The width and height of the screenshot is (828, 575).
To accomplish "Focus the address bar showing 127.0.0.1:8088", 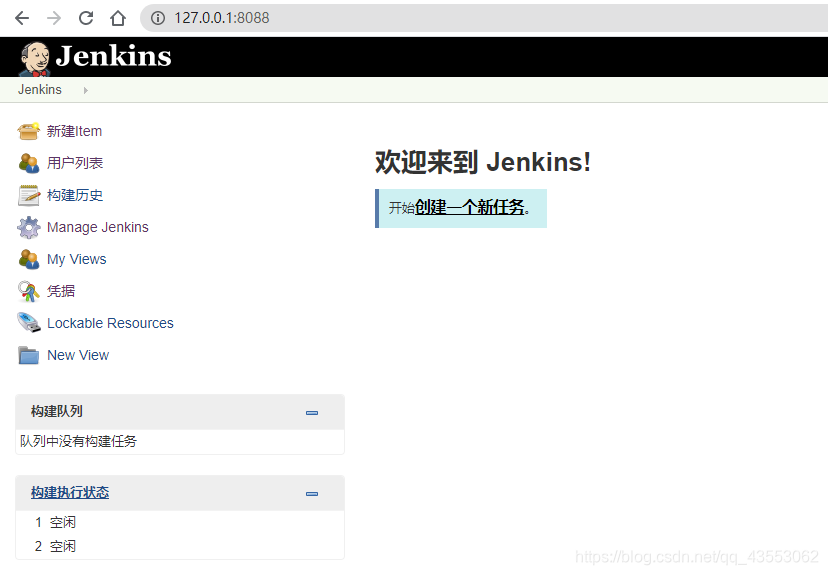I will [x=483, y=18].
